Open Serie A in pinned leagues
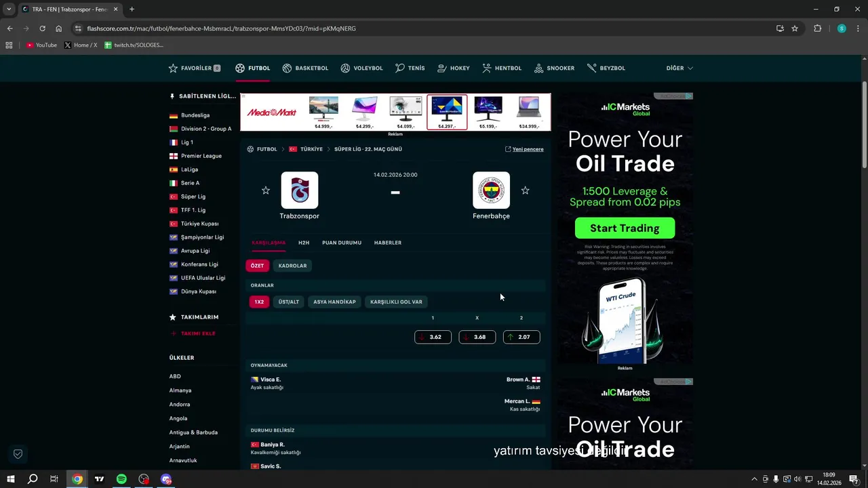 pos(190,183)
